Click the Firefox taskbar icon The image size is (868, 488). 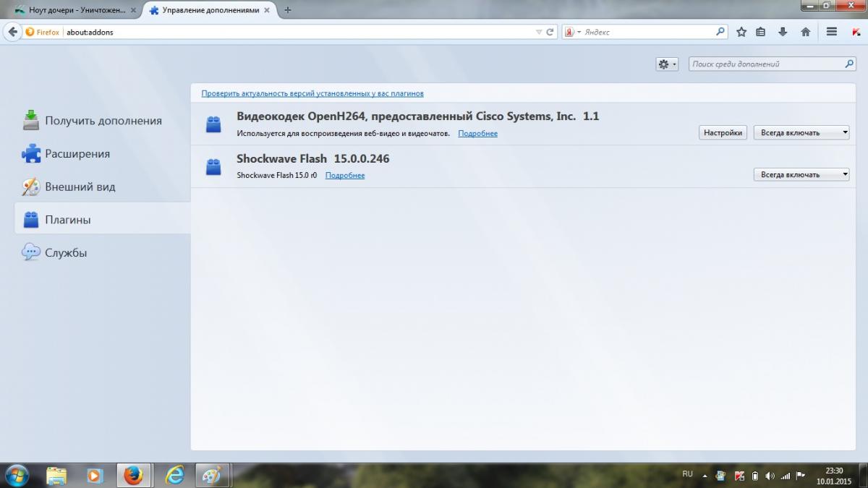click(133, 475)
